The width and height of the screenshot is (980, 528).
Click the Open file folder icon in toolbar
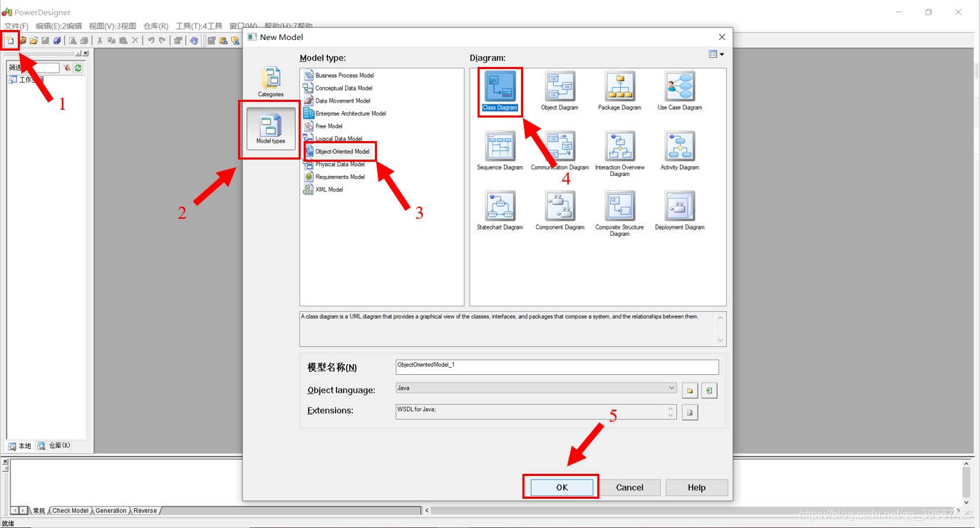33,41
